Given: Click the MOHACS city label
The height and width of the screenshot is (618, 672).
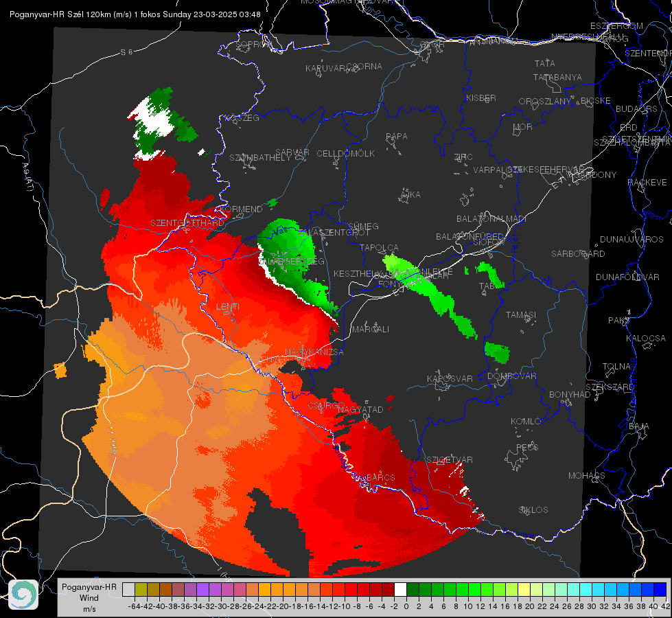Looking at the screenshot, I should (x=587, y=476).
